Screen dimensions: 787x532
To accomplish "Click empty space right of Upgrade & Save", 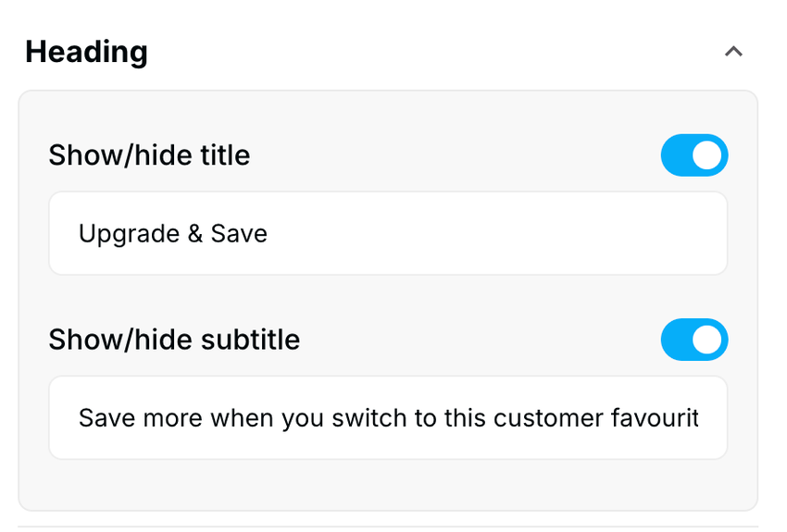I will 500,233.
